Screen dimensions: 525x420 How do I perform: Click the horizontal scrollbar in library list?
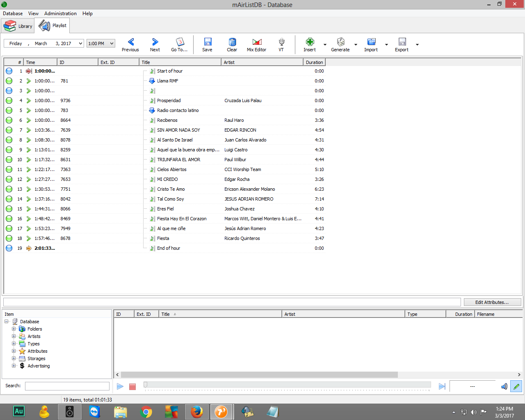coord(259,375)
